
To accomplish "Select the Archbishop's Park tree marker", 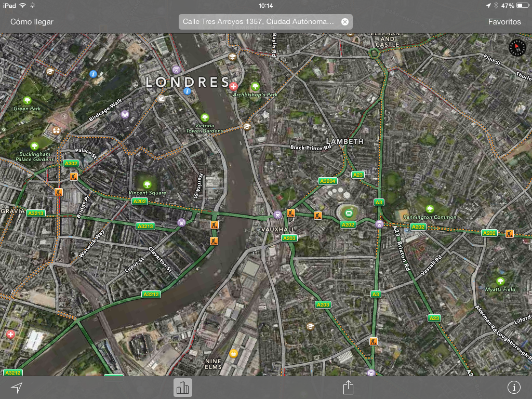I will [255, 86].
